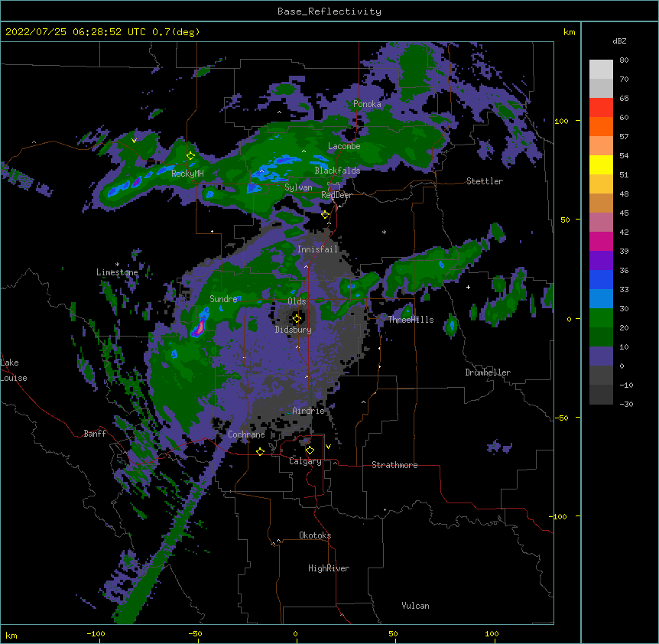Click the white asterisk marker above Limestone
The width and height of the screenshot is (659, 644).
(117, 265)
